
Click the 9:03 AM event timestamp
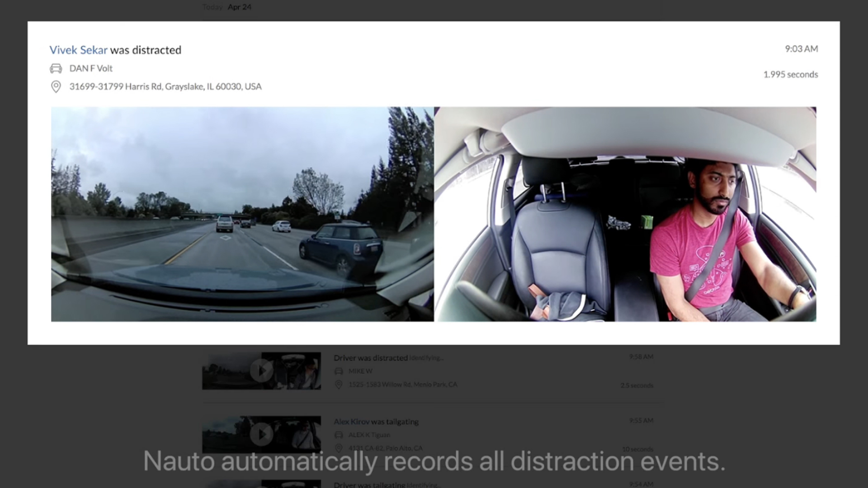801,49
